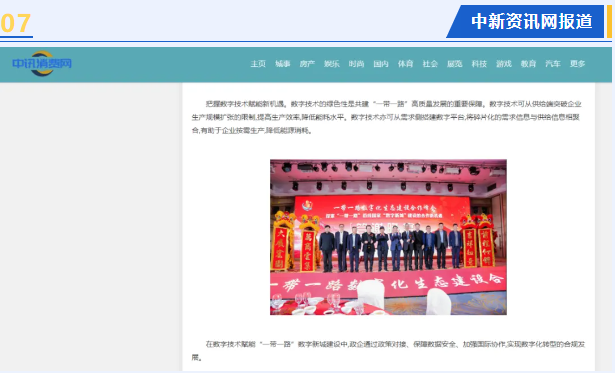Open the 时尚 fashion section

pyautogui.click(x=356, y=64)
